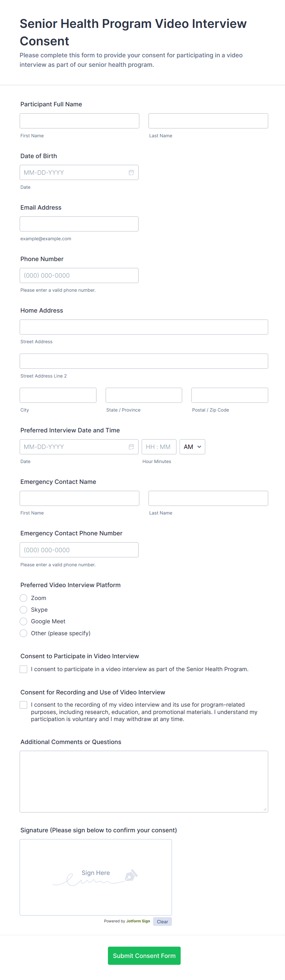Image resolution: width=285 pixels, height=980 pixels.
Task: Open the calendar icon for Preferred Interview Date
Action: (x=131, y=446)
